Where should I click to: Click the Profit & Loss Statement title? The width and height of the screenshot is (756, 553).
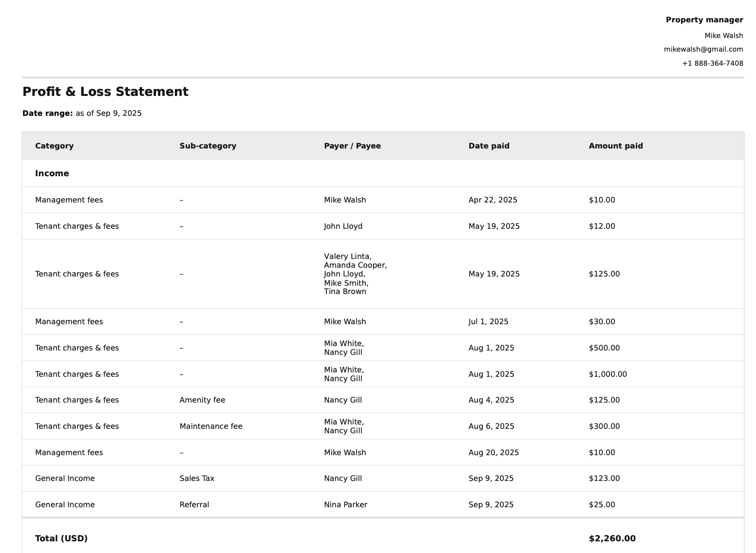point(105,92)
